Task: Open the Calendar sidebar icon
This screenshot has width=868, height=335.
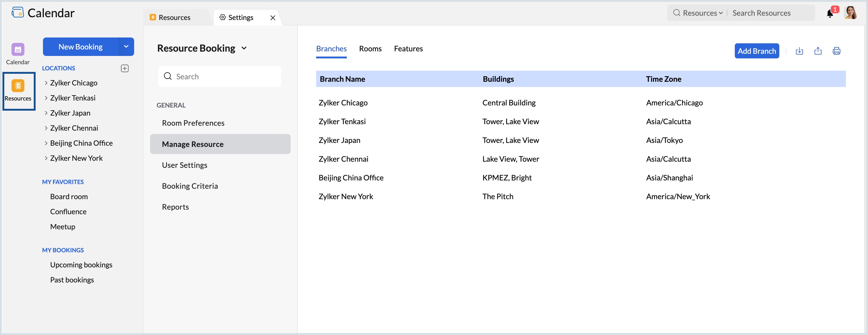Action: [18, 49]
